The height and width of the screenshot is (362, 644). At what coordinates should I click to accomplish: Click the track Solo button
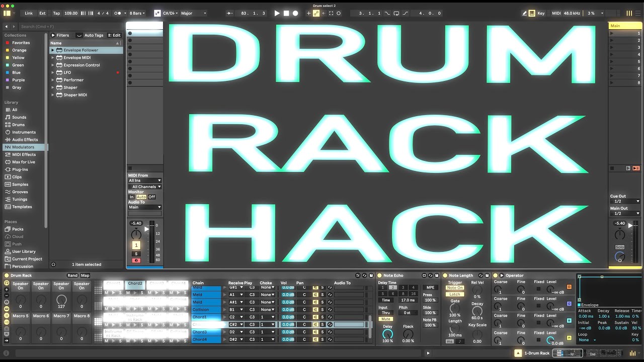click(x=136, y=254)
